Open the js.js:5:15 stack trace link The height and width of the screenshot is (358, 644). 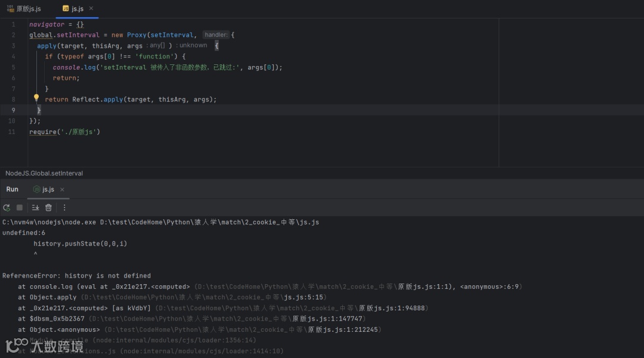pyautogui.click(x=304, y=297)
